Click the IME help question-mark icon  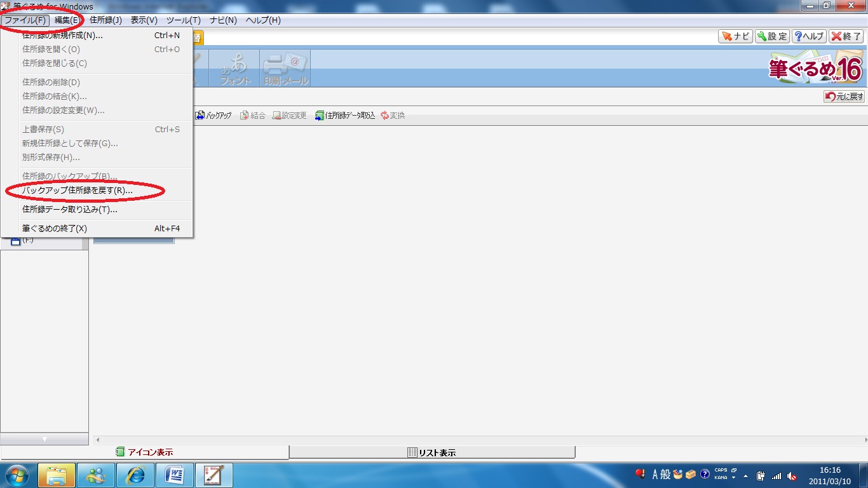coord(705,474)
